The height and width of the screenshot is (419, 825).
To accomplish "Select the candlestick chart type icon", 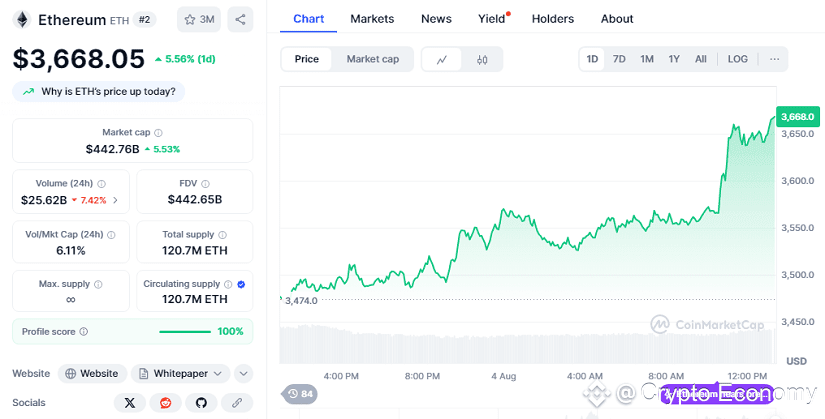I will (x=482, y=59).
